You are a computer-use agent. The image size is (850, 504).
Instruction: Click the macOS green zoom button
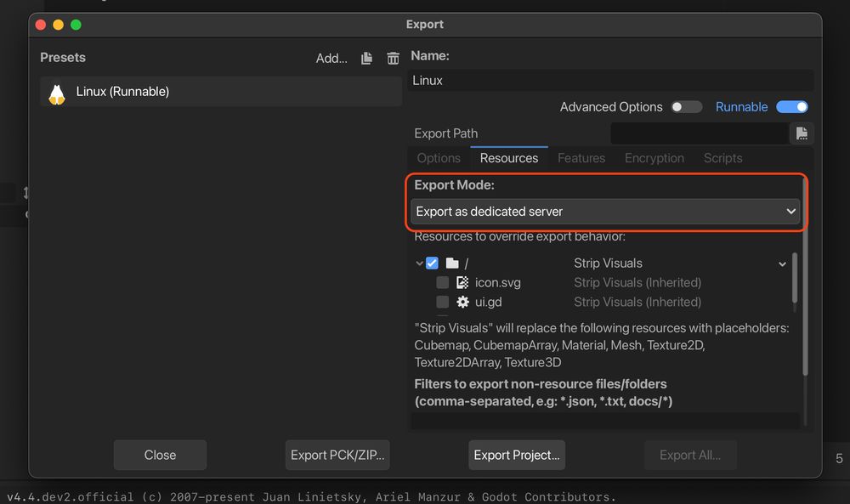[76, 25]
